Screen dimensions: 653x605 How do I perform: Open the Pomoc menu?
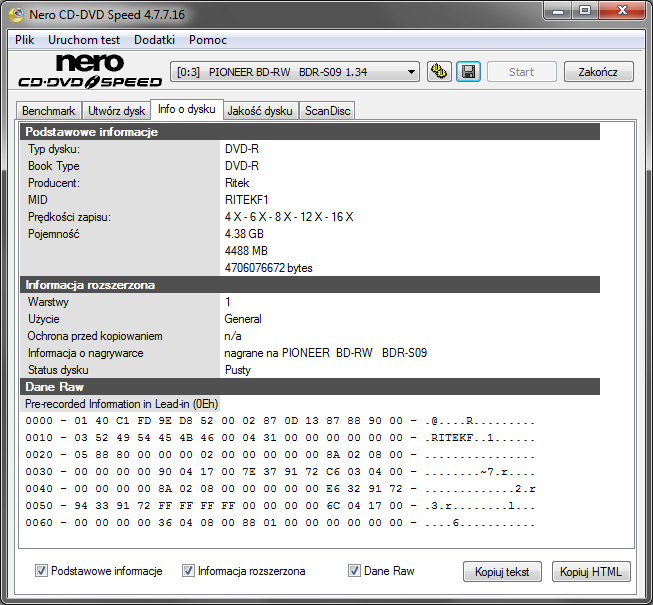pos(208,40)
